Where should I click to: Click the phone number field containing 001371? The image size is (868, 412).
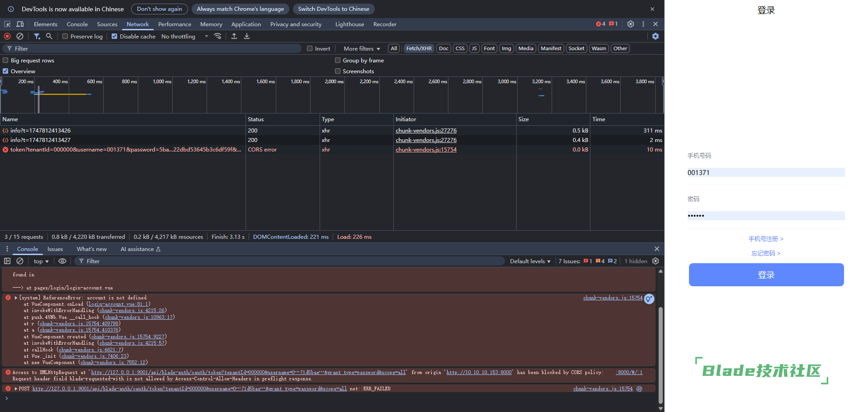[766, 172]
